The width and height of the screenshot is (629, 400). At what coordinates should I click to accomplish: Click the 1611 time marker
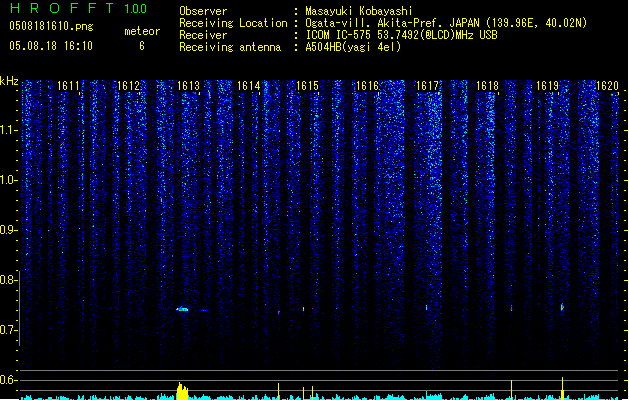pos(69,86)
